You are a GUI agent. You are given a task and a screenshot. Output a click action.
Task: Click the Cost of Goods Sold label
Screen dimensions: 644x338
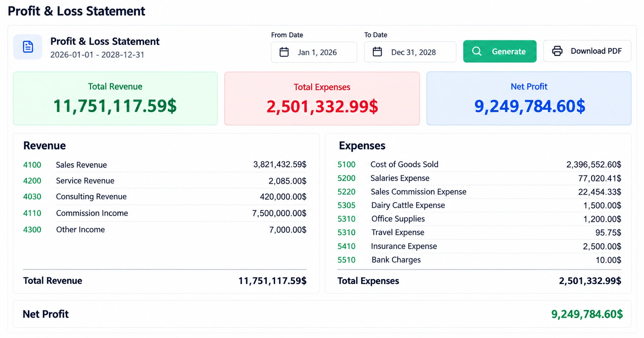405,165
